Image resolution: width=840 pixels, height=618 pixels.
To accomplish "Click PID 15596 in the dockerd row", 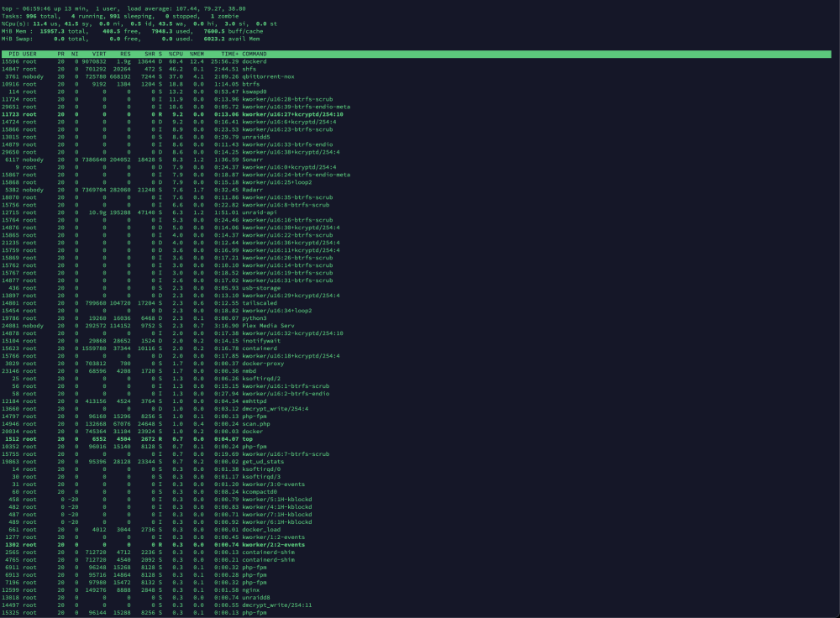I will (x=11, y=61).
